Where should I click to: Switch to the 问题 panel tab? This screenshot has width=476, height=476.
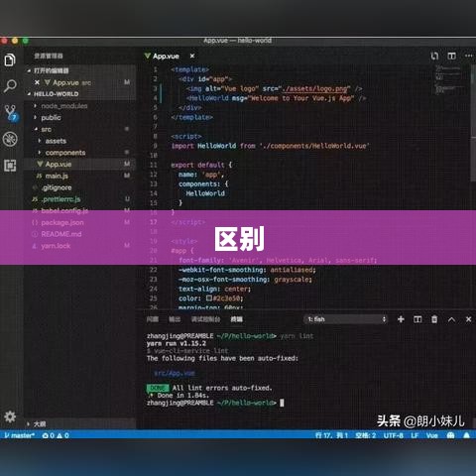point(153,319)
